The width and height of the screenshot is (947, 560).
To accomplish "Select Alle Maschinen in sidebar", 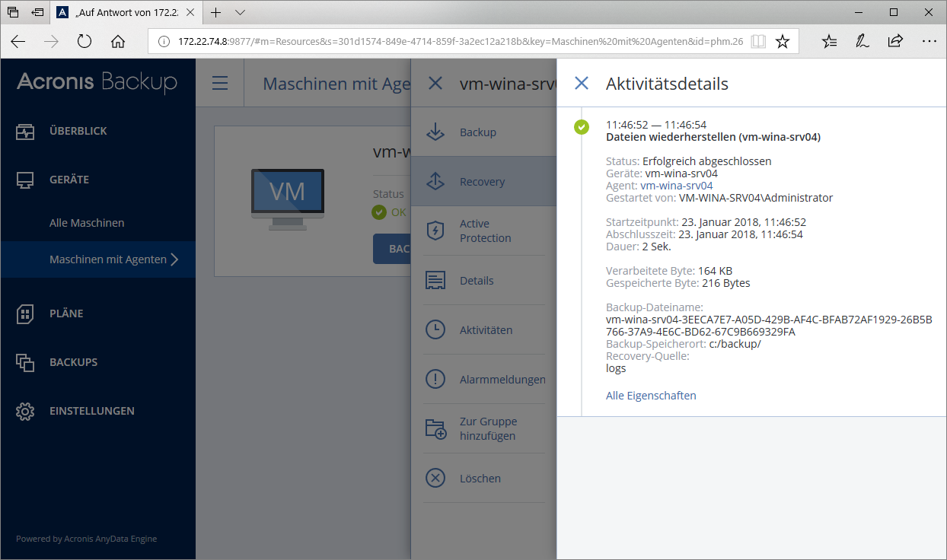I will point(87,223).
